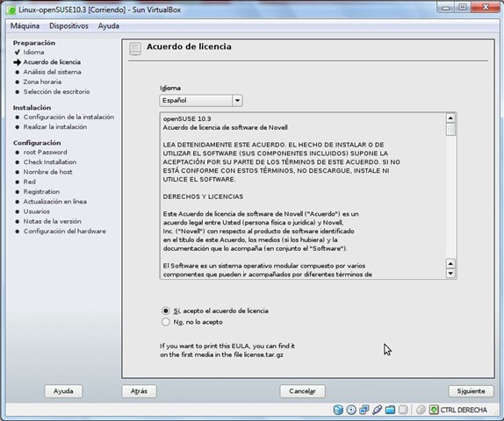Click the Ayuda button at bottom left
Screen dimensions: 504x421
click(63, 391)
